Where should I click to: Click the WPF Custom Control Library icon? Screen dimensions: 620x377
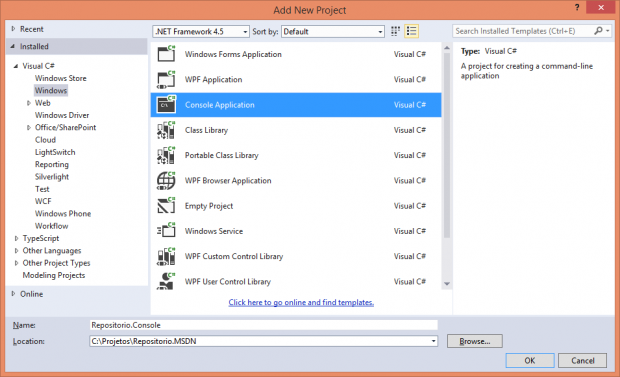(166, 256)
